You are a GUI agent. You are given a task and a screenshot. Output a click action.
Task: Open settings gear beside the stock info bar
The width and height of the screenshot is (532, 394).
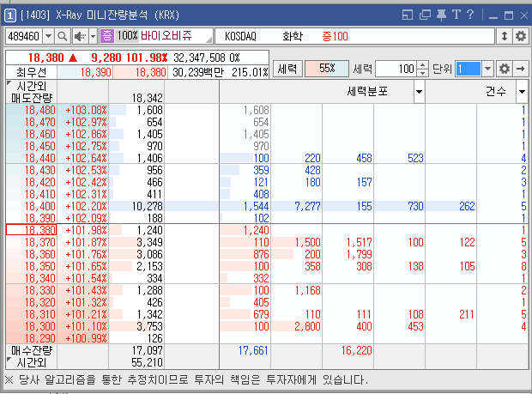(x=521, y=36)
